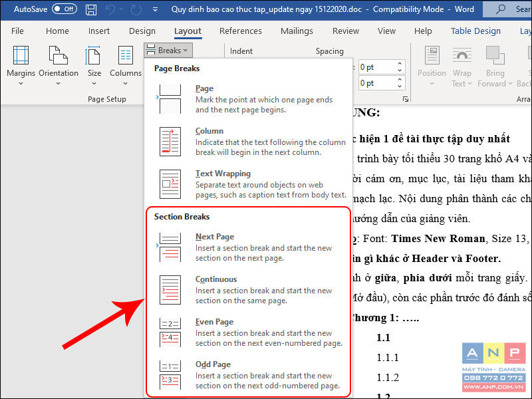Open the Mailings tab
532x399 pixels.
[297, 31]
